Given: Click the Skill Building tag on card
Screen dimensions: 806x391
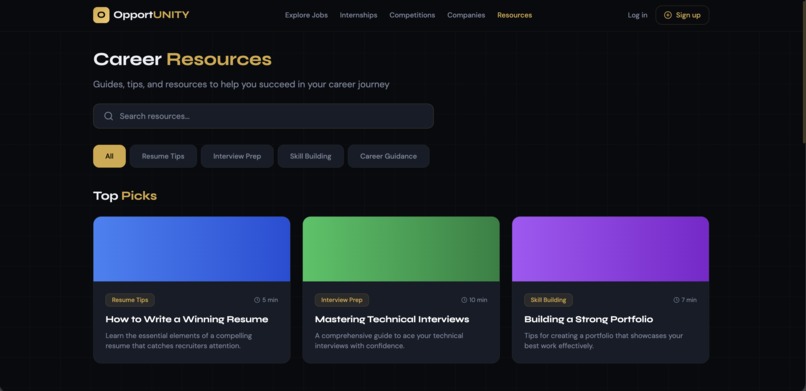Looking at the screenshot, I should click(x=548, y=300).
